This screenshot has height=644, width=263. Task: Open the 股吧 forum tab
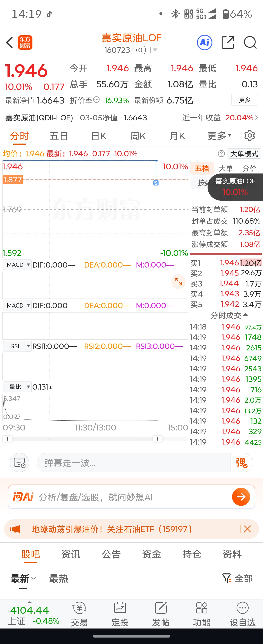click(x=31, y=554)
